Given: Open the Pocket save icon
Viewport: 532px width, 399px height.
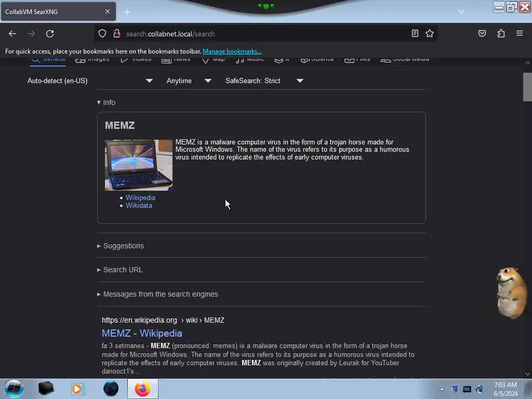Looking at the screenshot, I should (482, 33).
